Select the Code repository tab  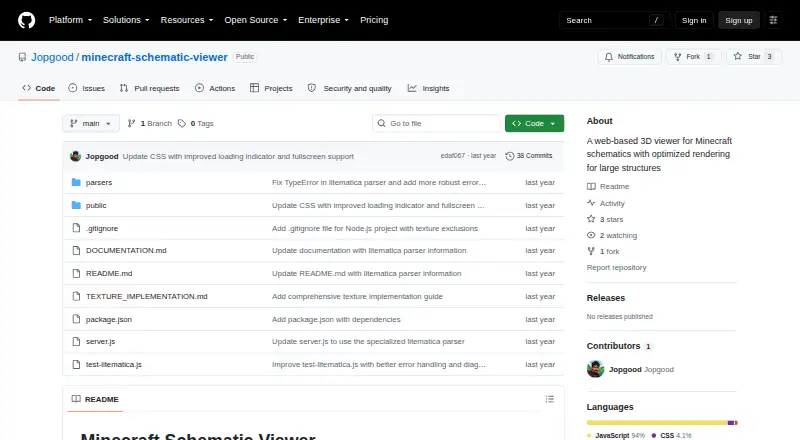39,88
